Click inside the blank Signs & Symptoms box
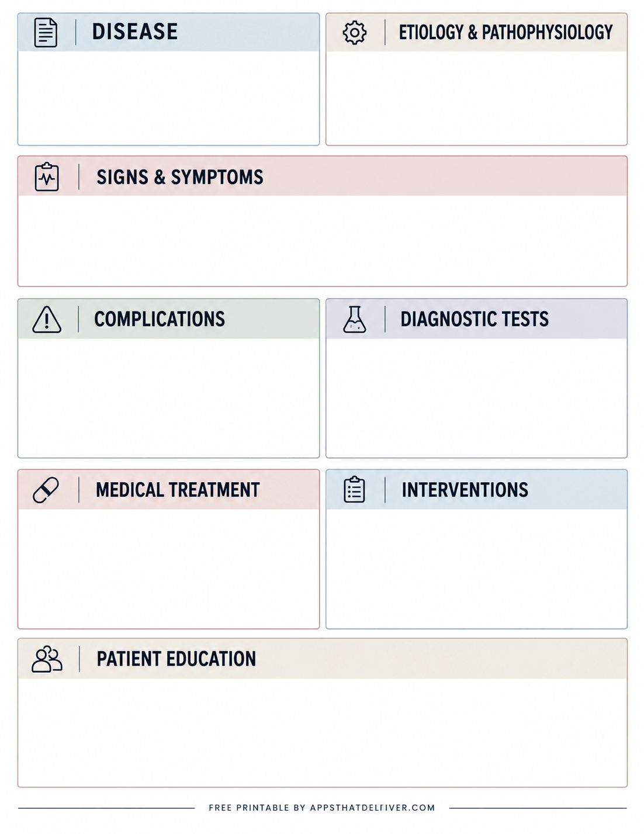This screenshot has width=644, height=834. 323,240
